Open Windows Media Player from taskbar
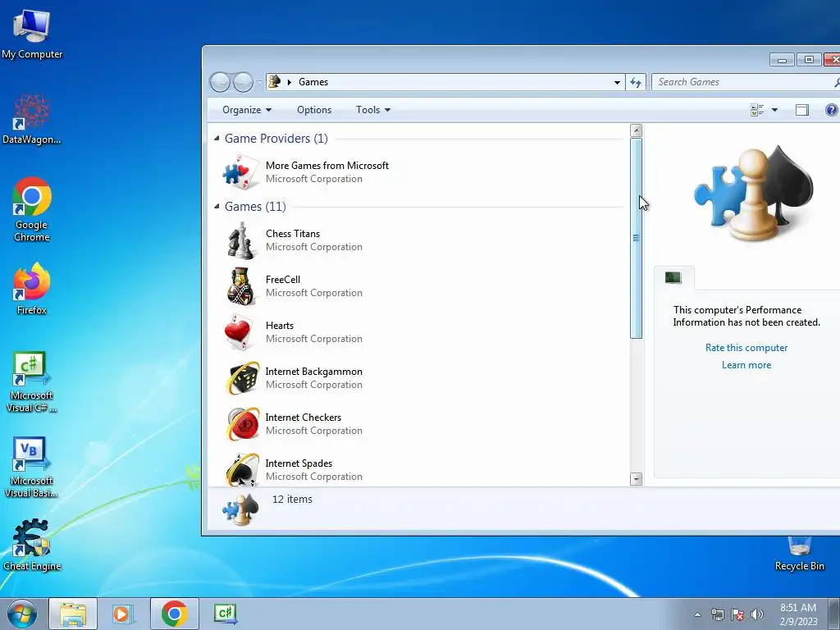 click(123, 614)
